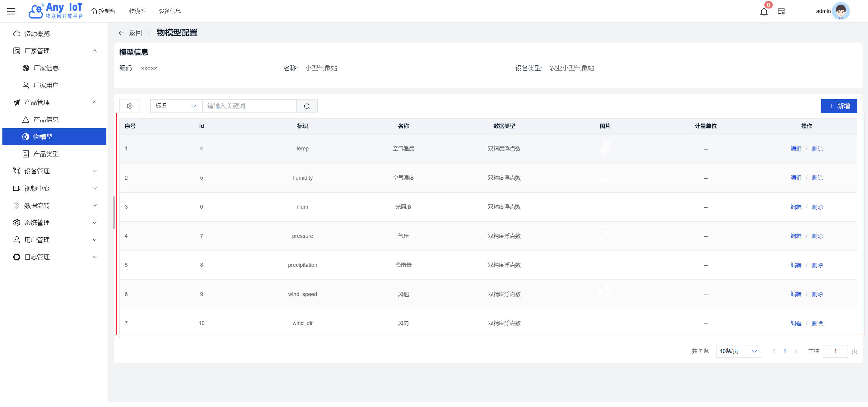The height and width of the screenshot is (407, 868).
Task: Click the 新增 add button
Action: coord(839,106)
